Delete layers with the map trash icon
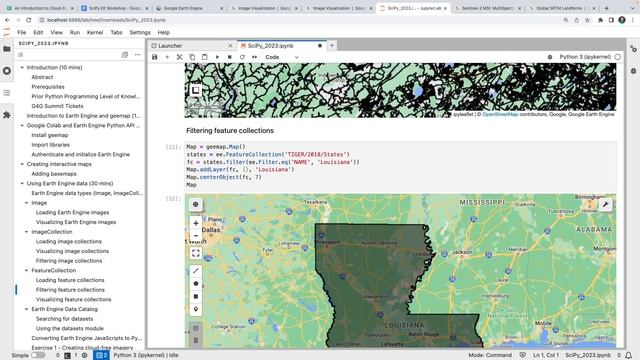 click(x=196, y=340)
